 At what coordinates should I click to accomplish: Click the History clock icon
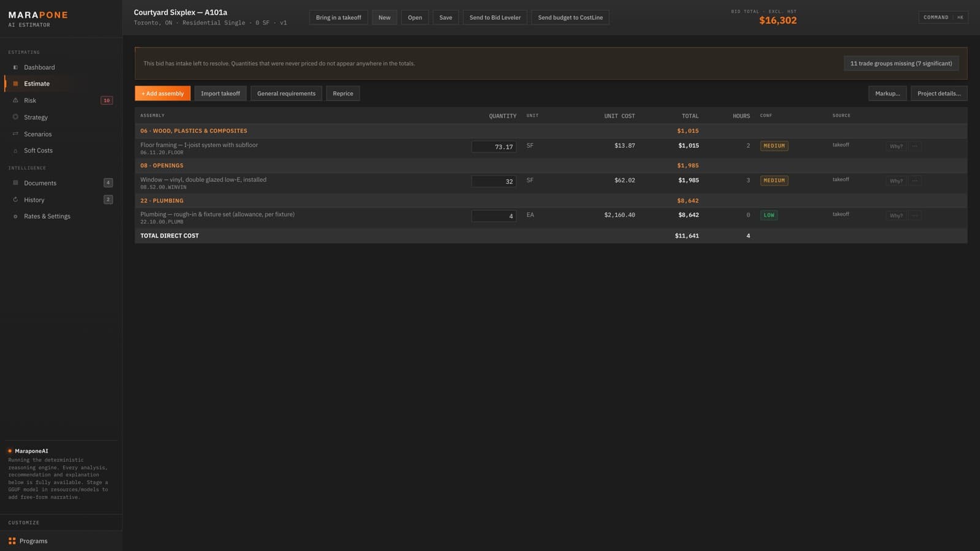coord(15,200)
